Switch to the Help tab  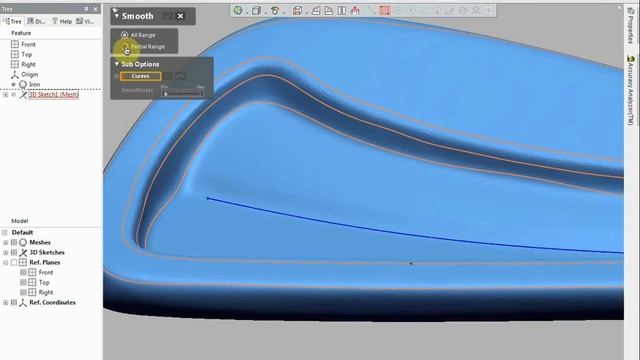tap(62, 21)
